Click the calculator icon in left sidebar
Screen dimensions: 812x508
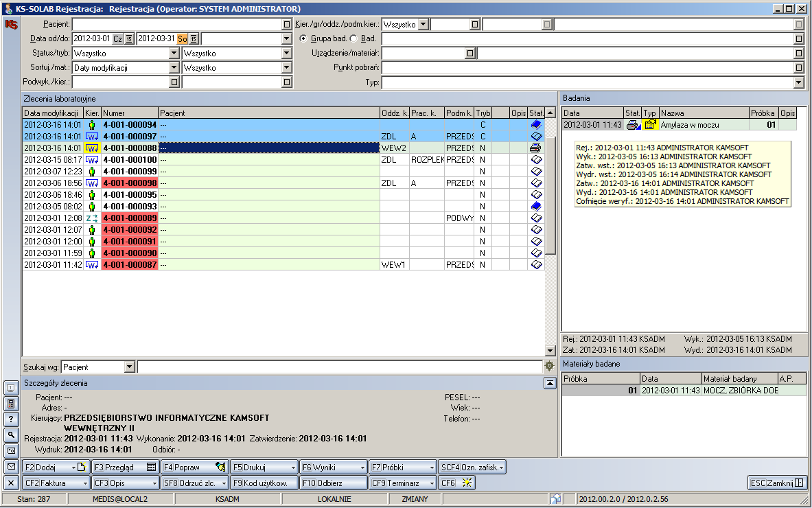point(11,403)
